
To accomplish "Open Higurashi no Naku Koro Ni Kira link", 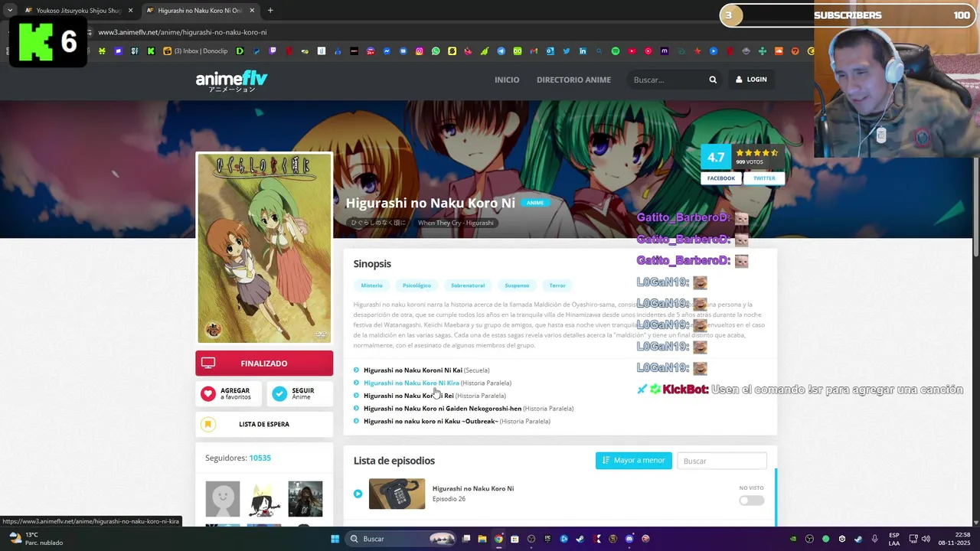I will pyautogui.click(x=411, y=383).
